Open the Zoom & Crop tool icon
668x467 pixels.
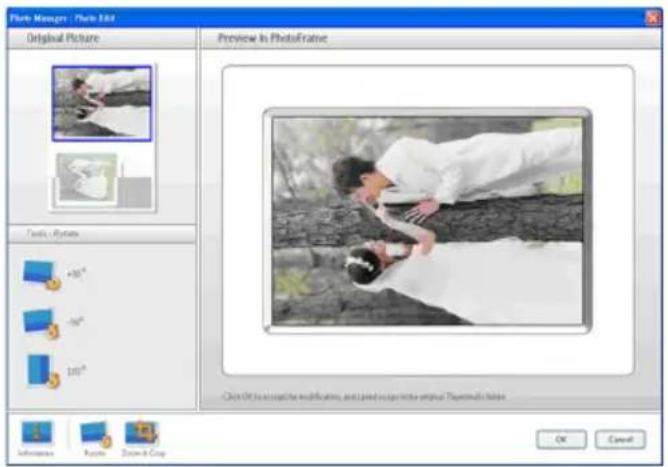[x=141, y=432]
